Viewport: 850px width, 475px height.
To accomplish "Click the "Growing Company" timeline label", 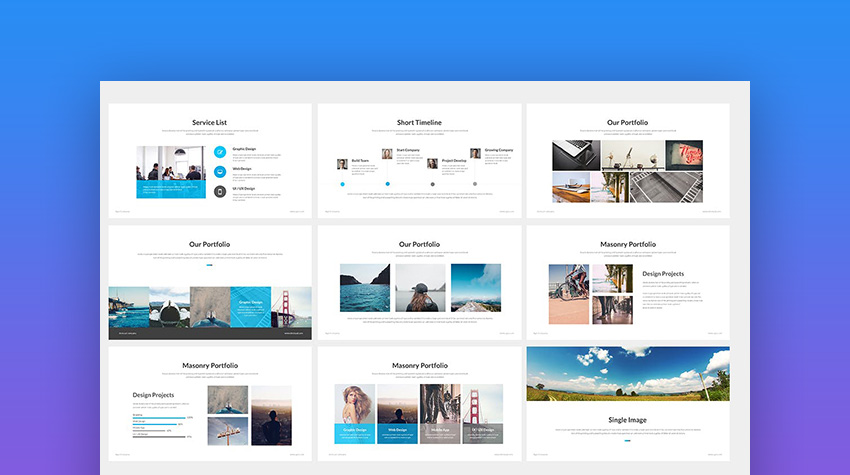I will [x=499, y=150].
